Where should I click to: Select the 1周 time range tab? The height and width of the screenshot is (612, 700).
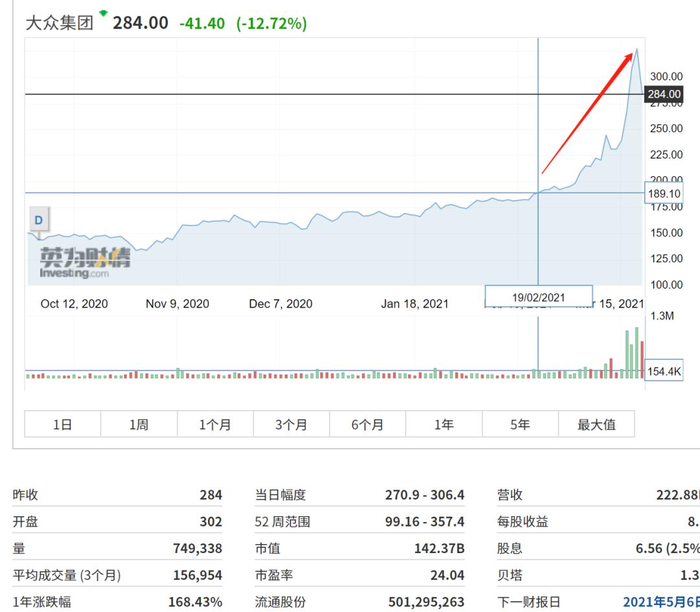coord(139,424)
